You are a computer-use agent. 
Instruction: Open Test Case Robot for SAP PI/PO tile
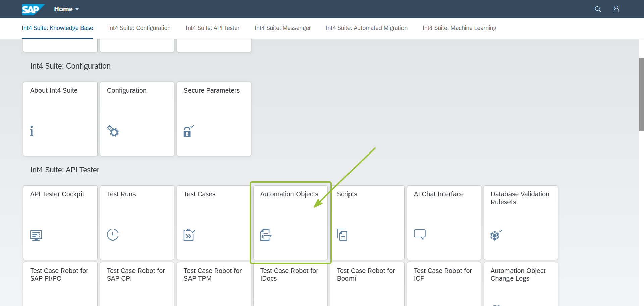(60, 284)
